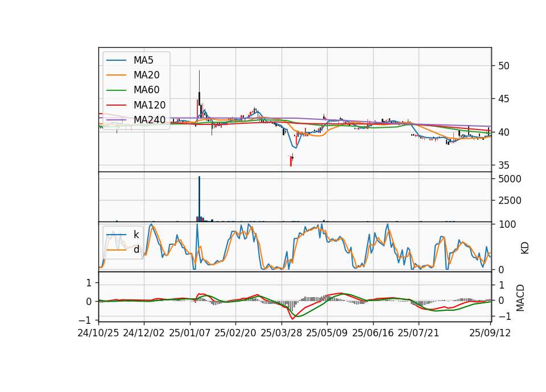Click the orange MA20 legend line sample

pyautogui.click(x=116, y=75)
